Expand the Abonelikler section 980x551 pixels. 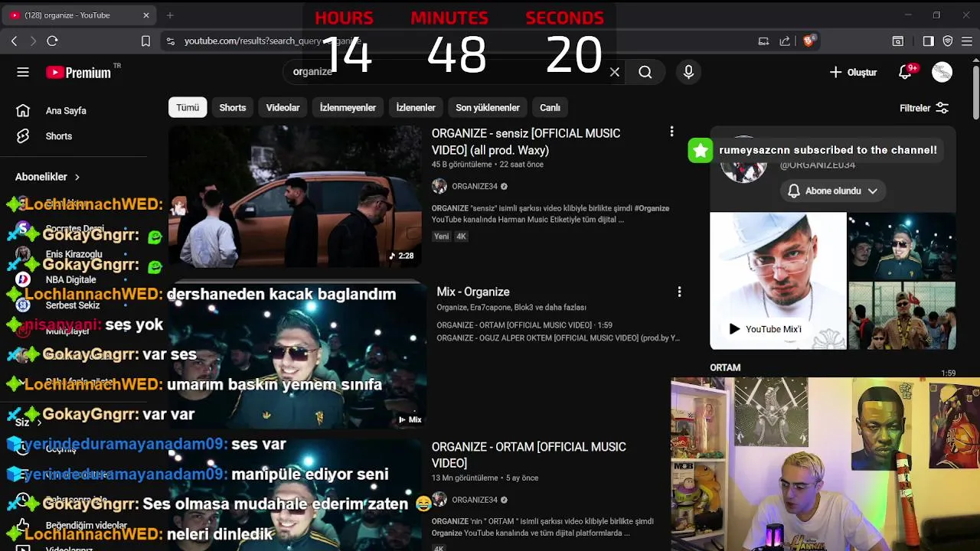pos(47,177)
